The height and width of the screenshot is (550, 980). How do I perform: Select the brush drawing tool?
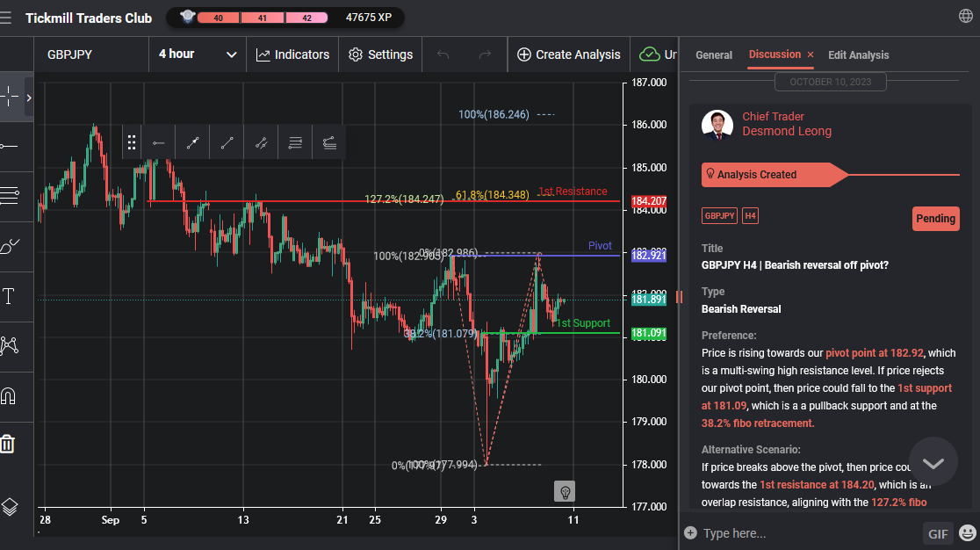click(10, 246)
